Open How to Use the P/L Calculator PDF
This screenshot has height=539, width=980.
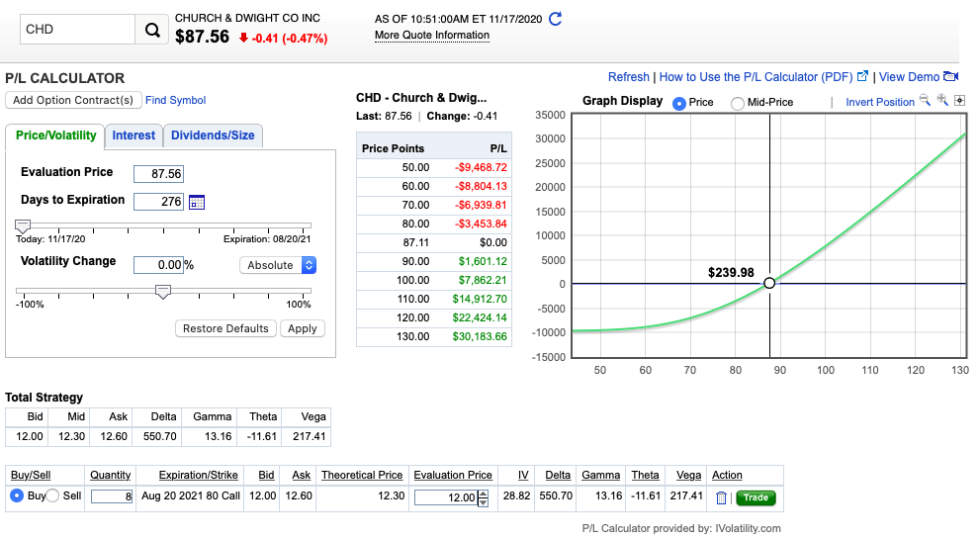[756, 77]
